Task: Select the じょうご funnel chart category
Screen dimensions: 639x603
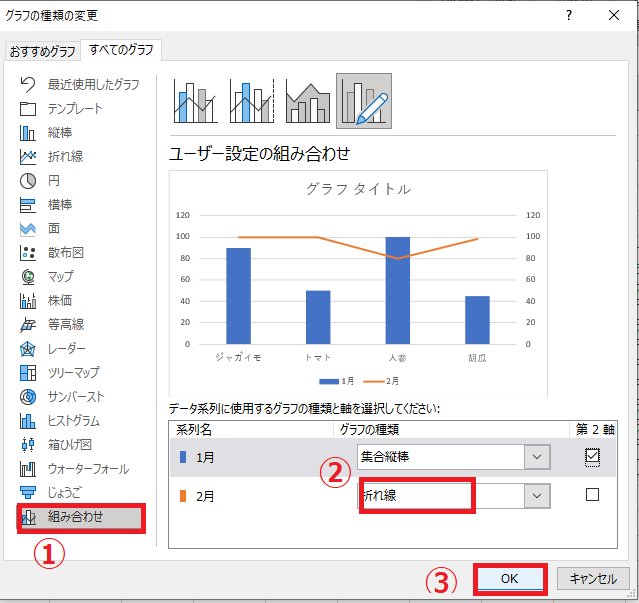Action: [51, 493]
